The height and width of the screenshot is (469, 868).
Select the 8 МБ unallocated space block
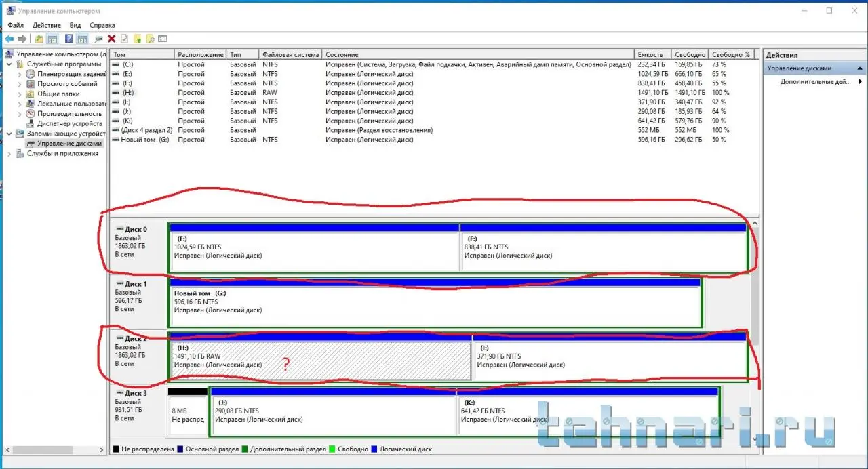pos(188,412)
